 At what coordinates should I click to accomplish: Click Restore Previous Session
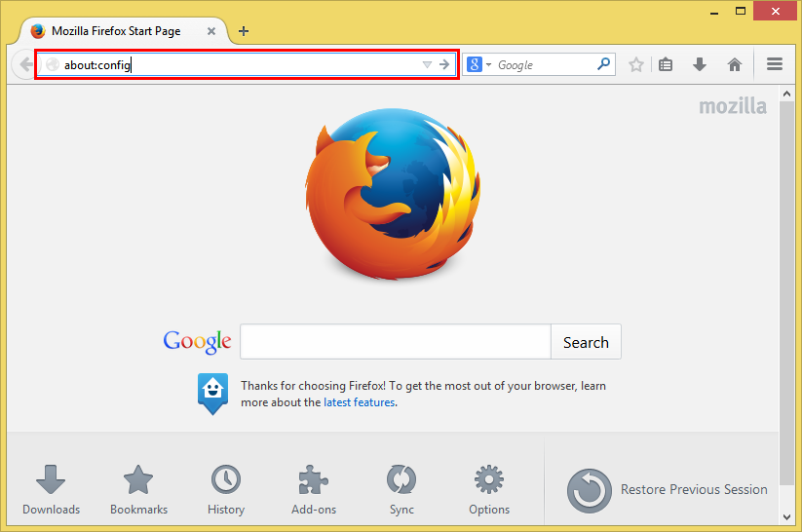667,490
